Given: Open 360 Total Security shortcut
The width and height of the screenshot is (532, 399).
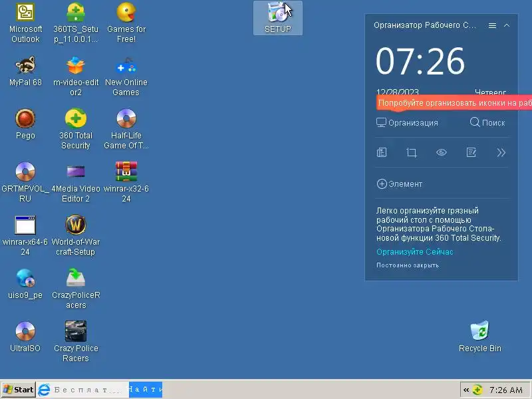Looking at the screenshot, I should click(x=76, y=129).
